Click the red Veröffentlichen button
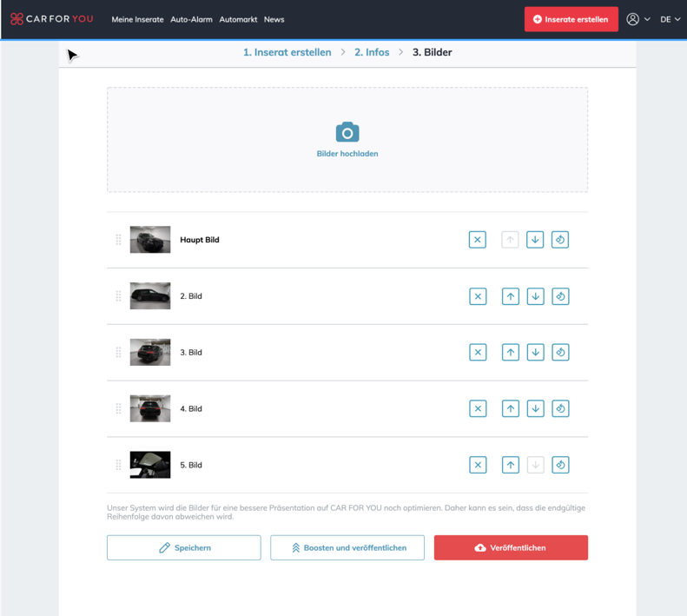The image size is (687, 616). 511,547
